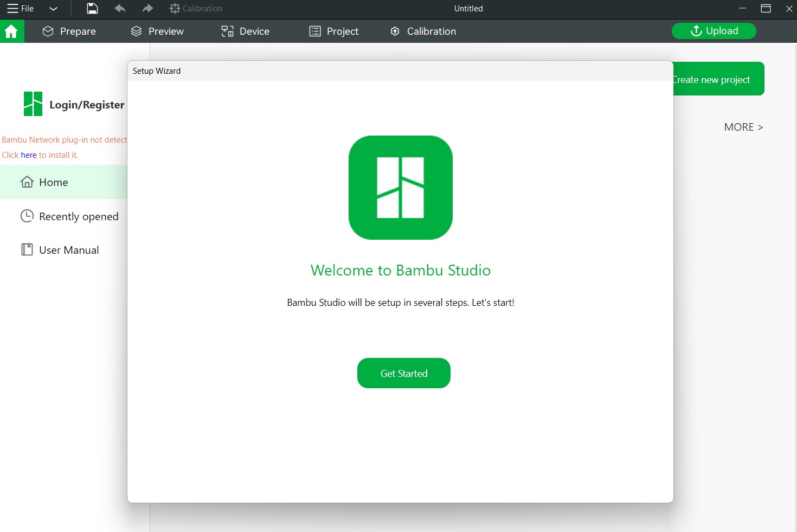Screen dimensions: 797x532
Task: Click the Save disk icon
Action: coord(92,9)
